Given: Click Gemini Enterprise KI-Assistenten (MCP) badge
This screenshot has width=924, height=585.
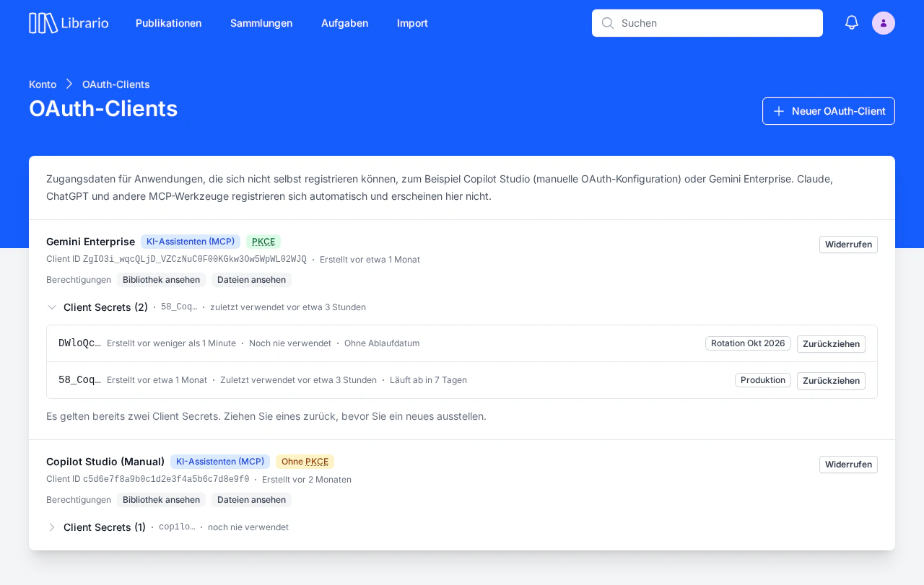Looking at the screenshot, I should (191, 242).
